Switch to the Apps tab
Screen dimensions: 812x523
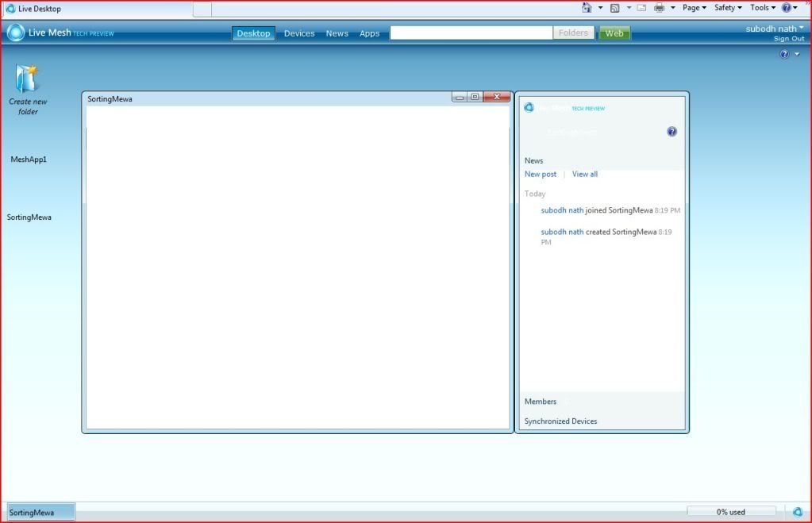click(x=370, y=33)
